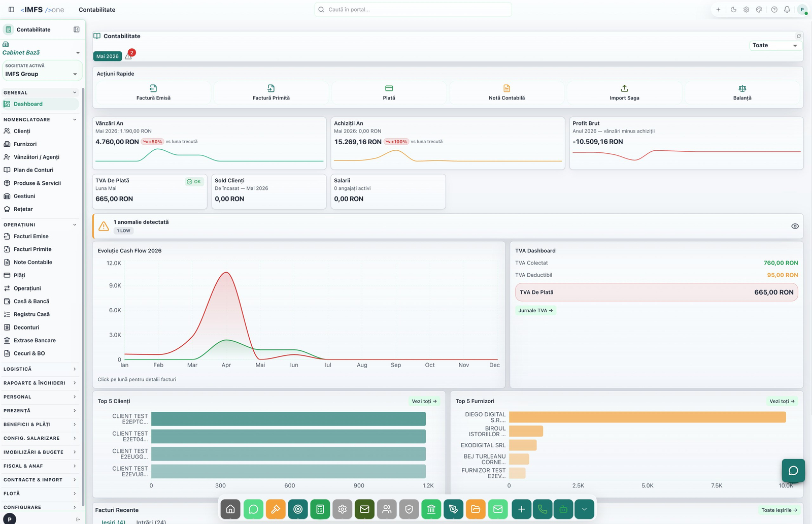The width and height of the screenshot is (812, 524).
Task: Toggle anomaly details with the eye icon
Action: coord(795,226)
